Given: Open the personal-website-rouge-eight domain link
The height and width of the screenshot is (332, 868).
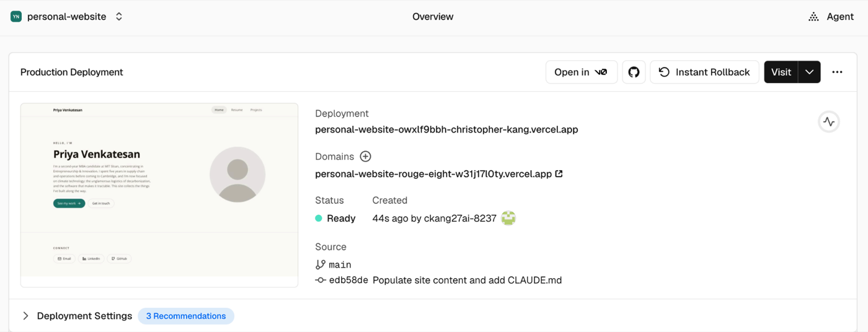Looking at the screenshot, I should pyautogui.click(x=433, y=174).
